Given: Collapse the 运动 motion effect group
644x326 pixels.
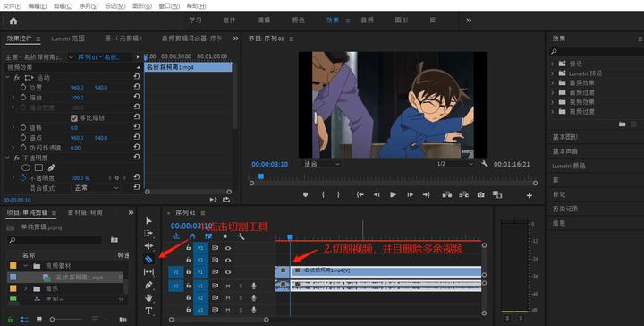Looking at the screenshot, I should coord(7,77).
